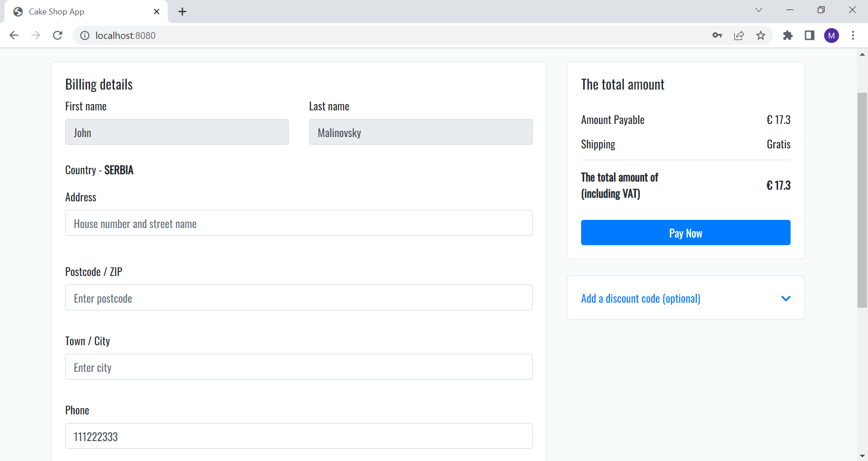868x461 pixels.
Task: Click the back navigation arrow
Action: click(x=14, y=35)
